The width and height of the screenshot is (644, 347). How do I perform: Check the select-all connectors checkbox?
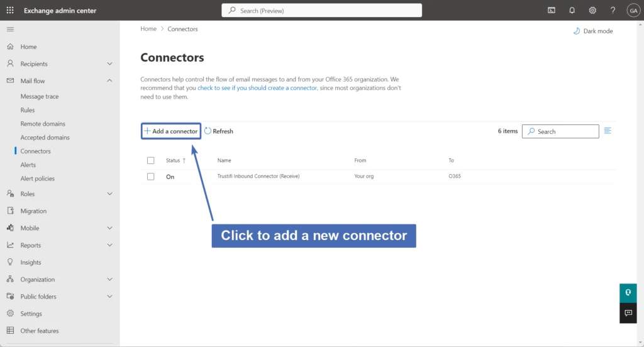[x=151, y=160]
